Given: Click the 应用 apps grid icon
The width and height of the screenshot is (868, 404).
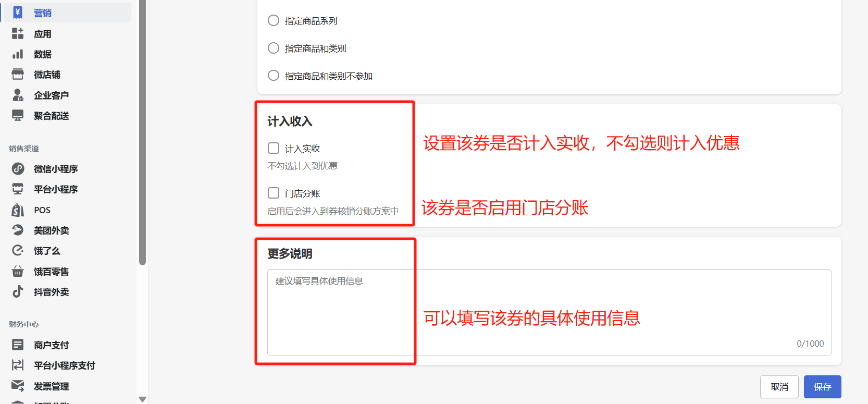Looking at the screenshot, I should pos(18,33).
